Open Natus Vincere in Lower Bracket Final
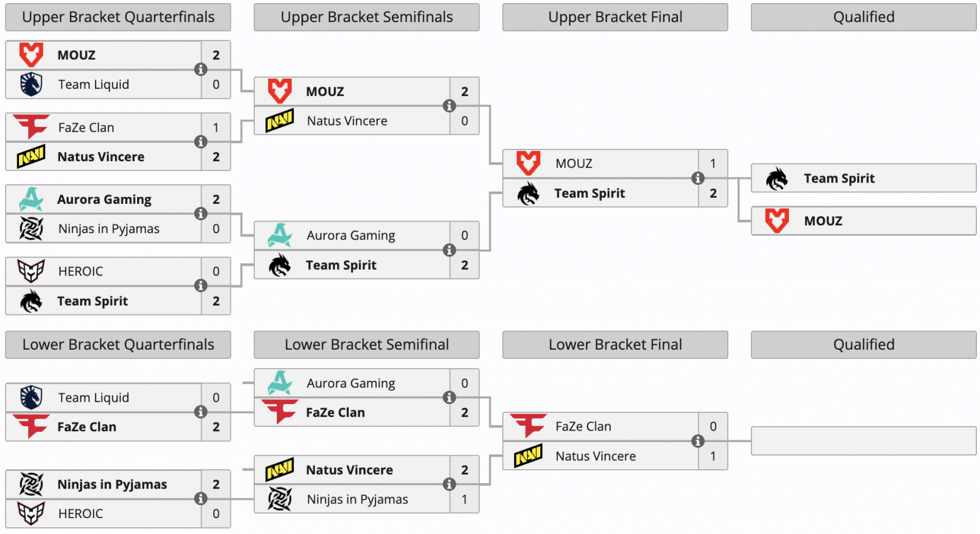 (x=595, y=456)
